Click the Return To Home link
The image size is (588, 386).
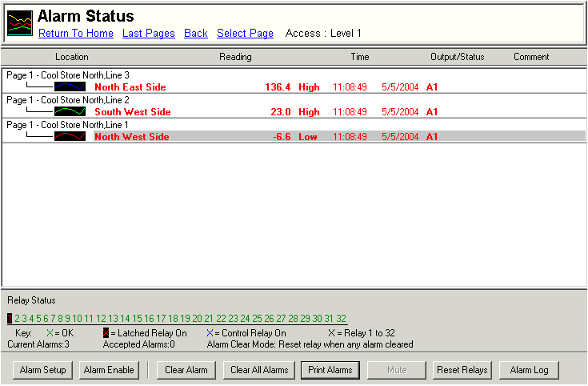(x=76, y=33)
